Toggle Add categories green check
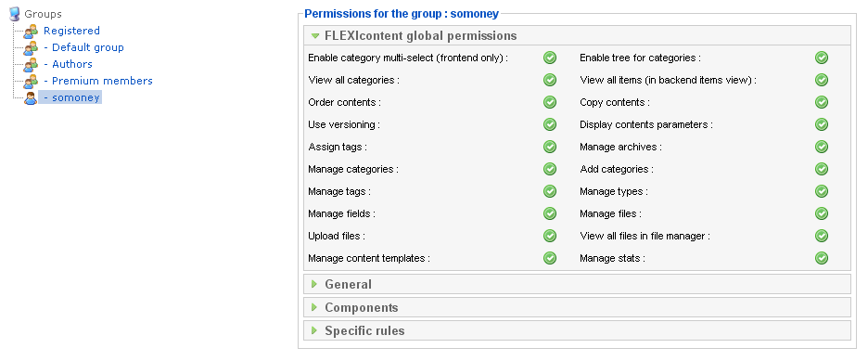The width and height of the screenshot is (868, 361). pyautogui.click(x=822, y=169)
